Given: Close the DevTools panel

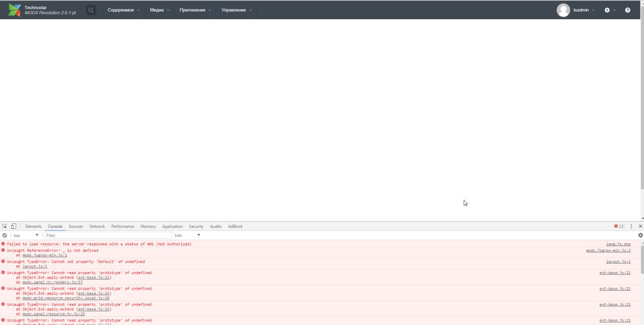Looking at the screenshot, I should coord(640,226).
